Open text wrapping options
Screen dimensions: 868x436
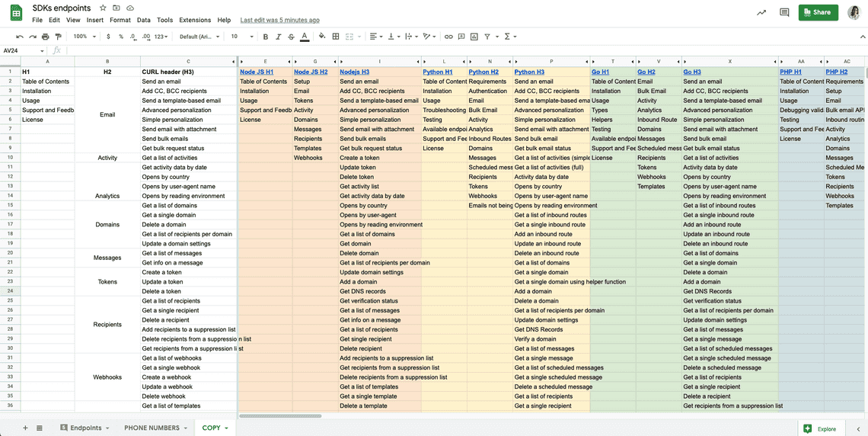(x=411, y=37)
